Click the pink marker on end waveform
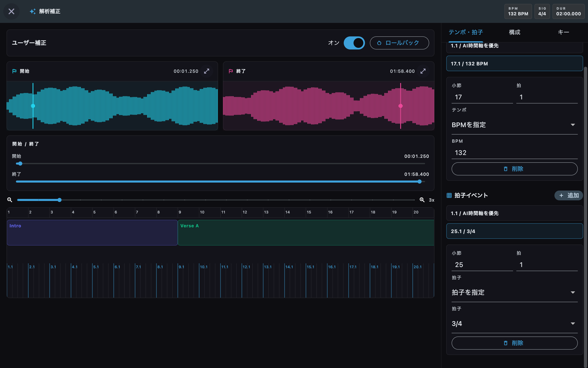The image size is (588, 368). click(x=401, y=106)
